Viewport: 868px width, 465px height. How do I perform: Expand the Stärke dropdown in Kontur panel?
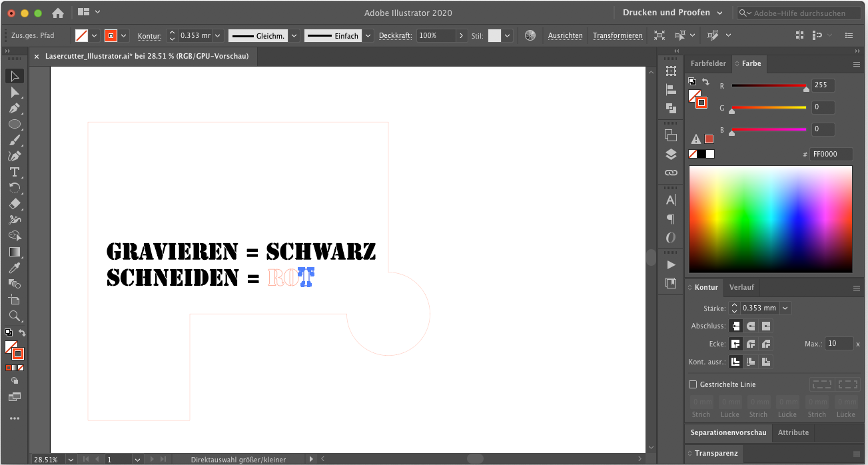tap(785, 308)
